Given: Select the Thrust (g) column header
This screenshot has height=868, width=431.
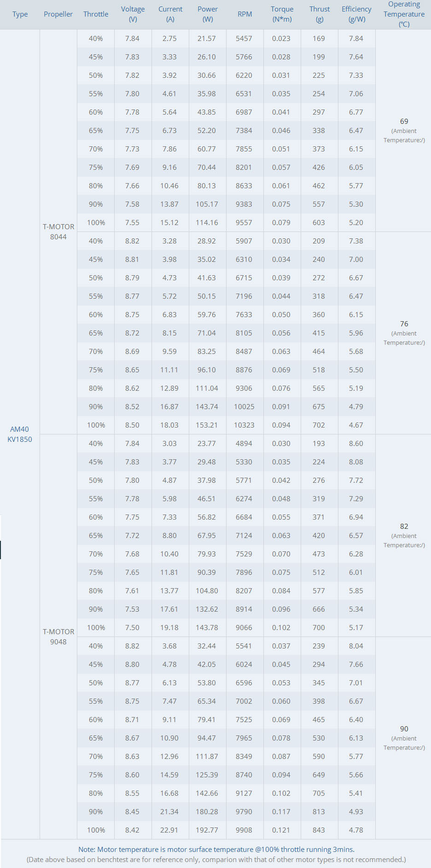Looking at the screenshot, I should coord(320,14).
